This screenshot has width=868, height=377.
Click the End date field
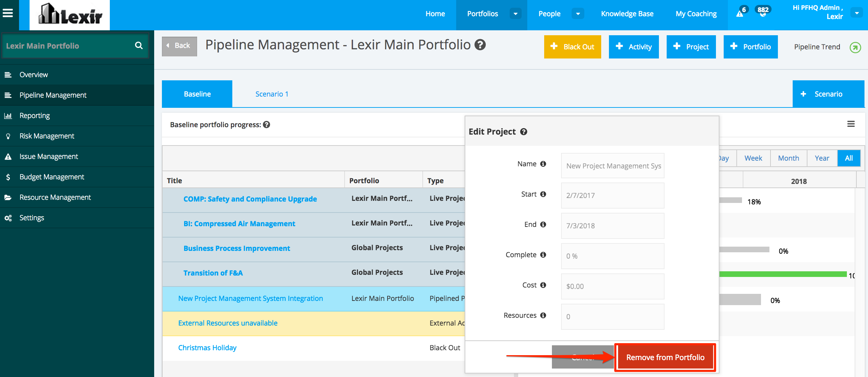click(612, 226)
